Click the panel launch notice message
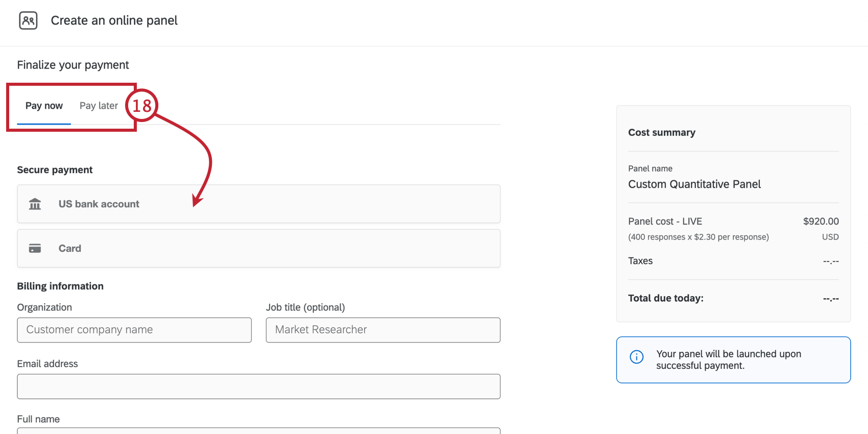This screenshot has width=868, height=434. coord(728,359)
